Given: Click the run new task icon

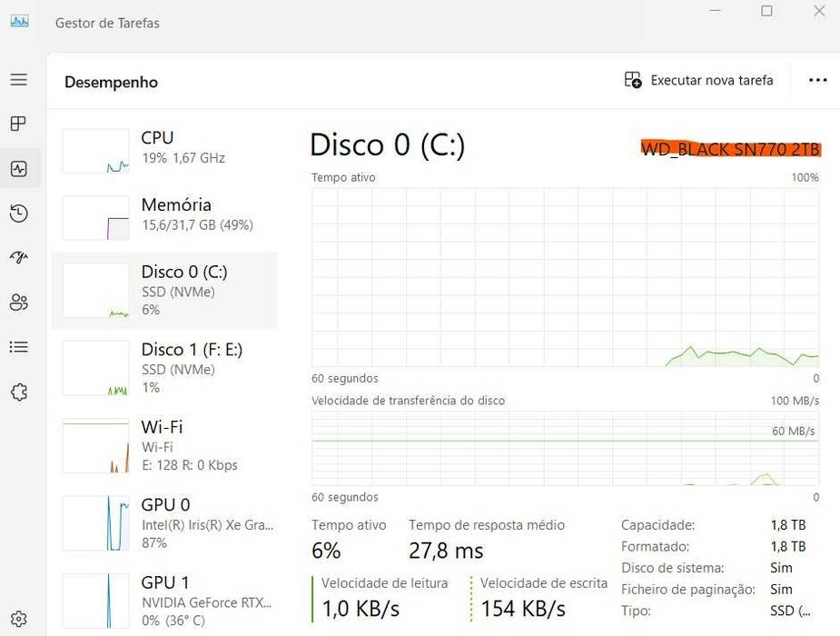Looking at the screenshot, I should (x=633, y=80).
